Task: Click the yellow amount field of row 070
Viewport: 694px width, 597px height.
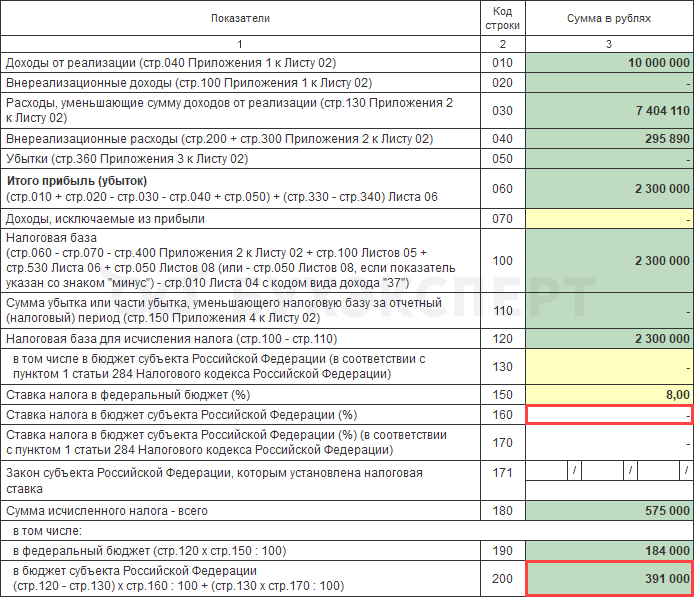Action: click(609, 219)
